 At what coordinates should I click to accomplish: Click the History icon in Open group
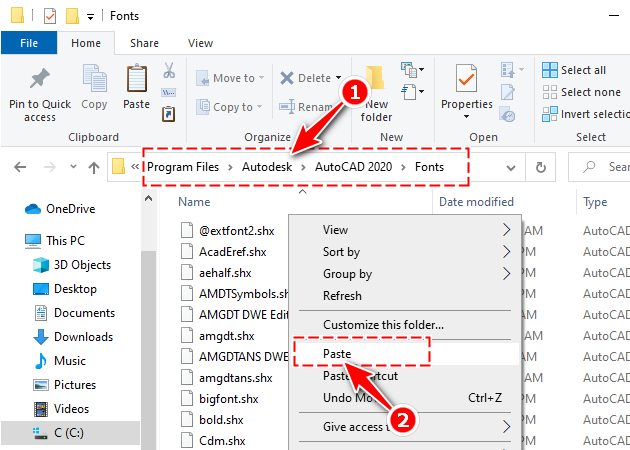point(507,114)
